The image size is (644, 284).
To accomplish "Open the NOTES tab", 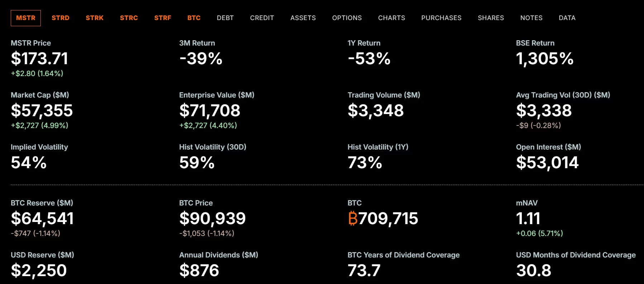I will click(x=531, y=18).
